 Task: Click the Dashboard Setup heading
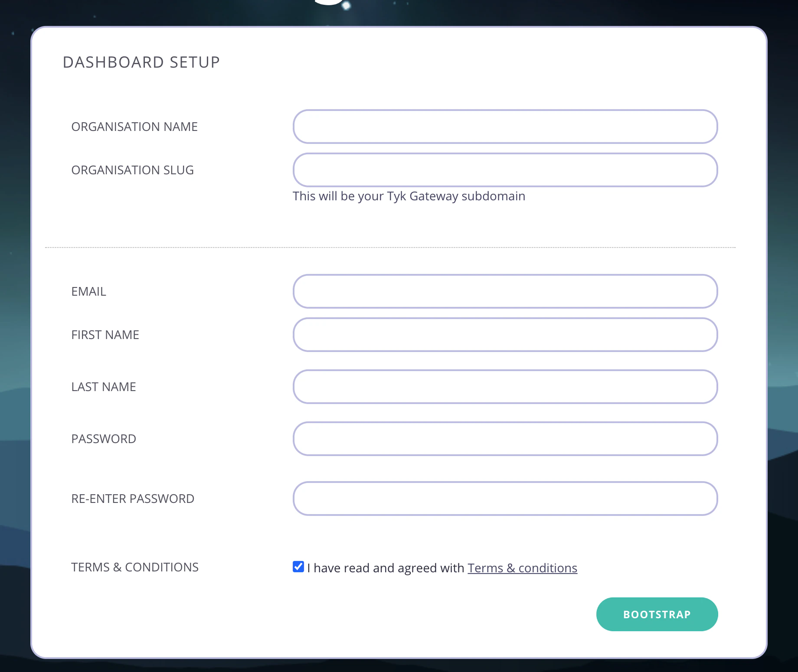[141, 62]
